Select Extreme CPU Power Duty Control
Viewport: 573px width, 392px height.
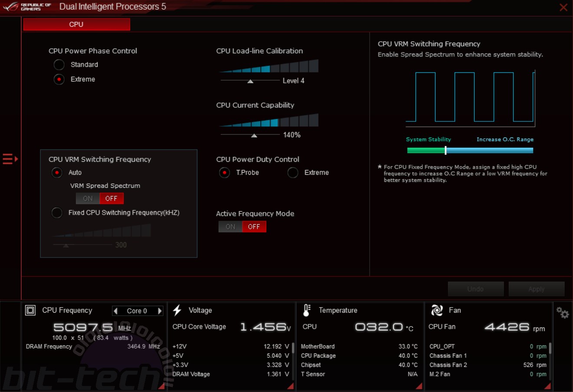tap(293, 173)
